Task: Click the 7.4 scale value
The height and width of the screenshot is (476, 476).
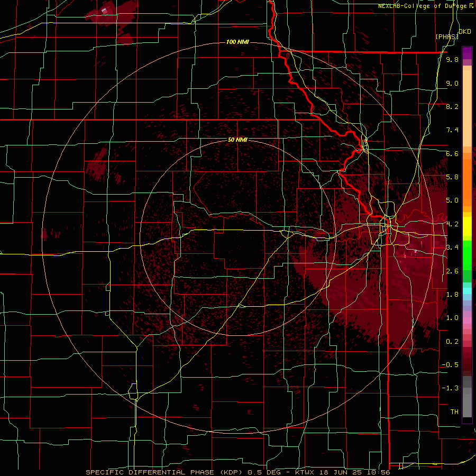Action: click(x=452, y=130)
